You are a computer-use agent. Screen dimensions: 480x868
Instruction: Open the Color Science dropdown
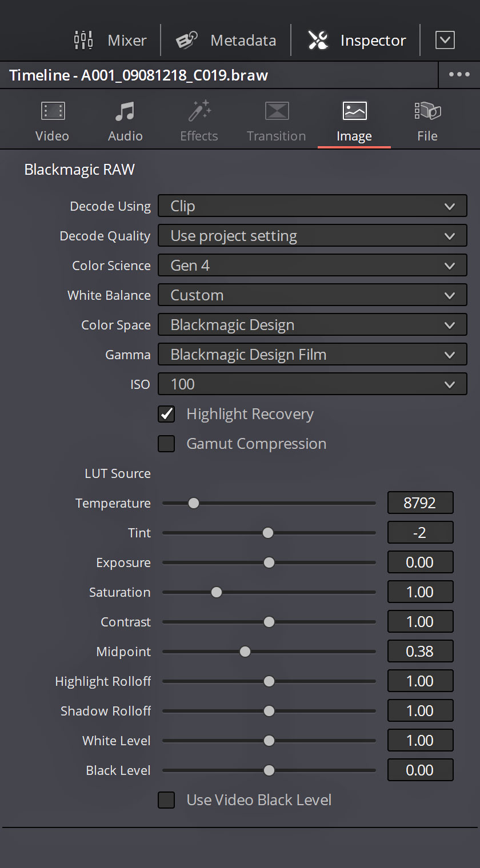[312, 266]
